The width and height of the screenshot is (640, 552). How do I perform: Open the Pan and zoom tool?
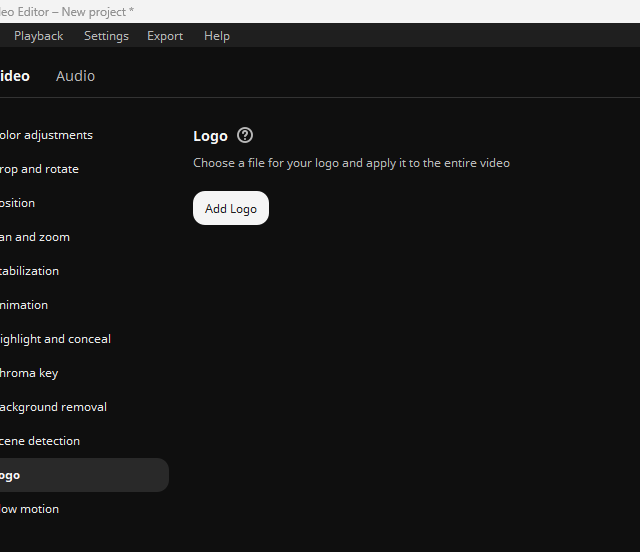35,237
